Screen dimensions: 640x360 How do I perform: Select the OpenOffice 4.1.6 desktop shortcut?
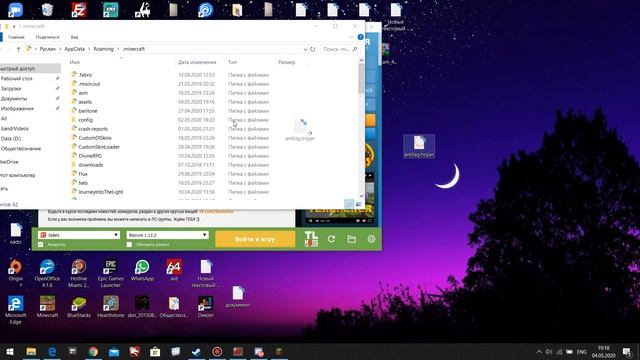tap(47, 273)
